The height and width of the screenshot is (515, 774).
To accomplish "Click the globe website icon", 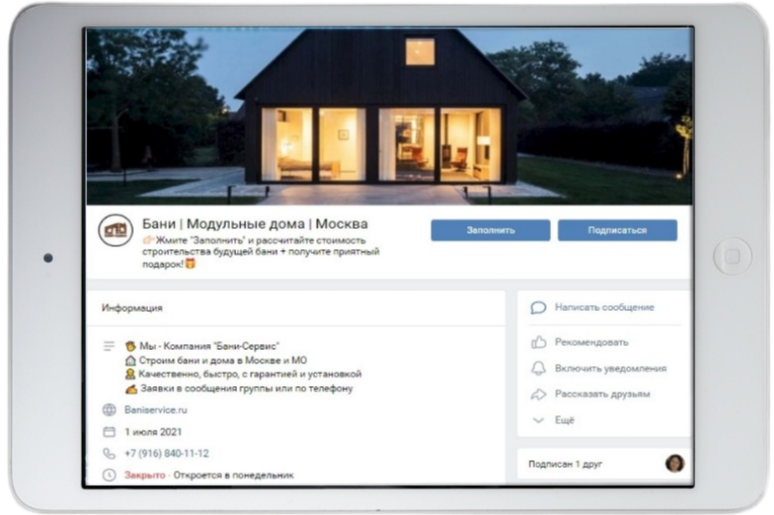I will [x=109, y=410].
